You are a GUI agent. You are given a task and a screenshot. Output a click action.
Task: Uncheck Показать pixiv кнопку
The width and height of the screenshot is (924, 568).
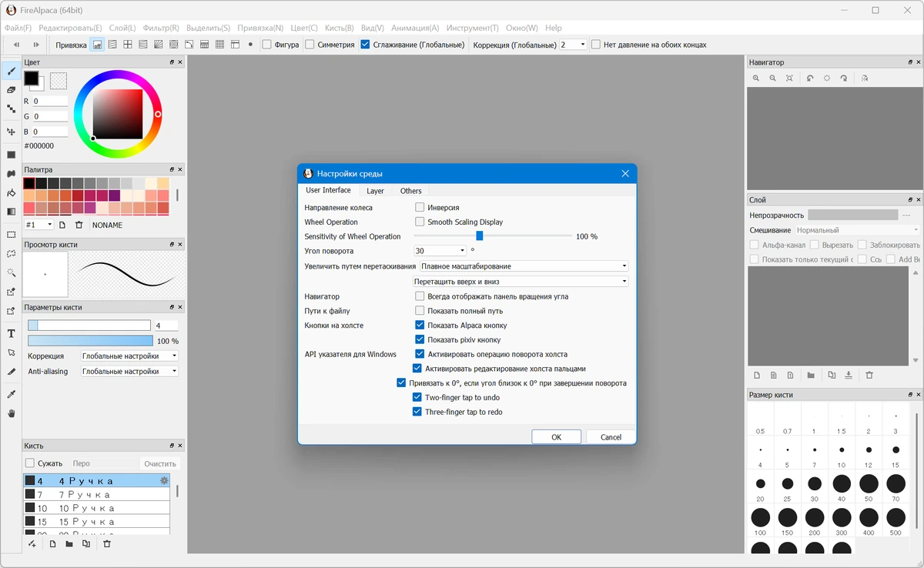point(420,339)
